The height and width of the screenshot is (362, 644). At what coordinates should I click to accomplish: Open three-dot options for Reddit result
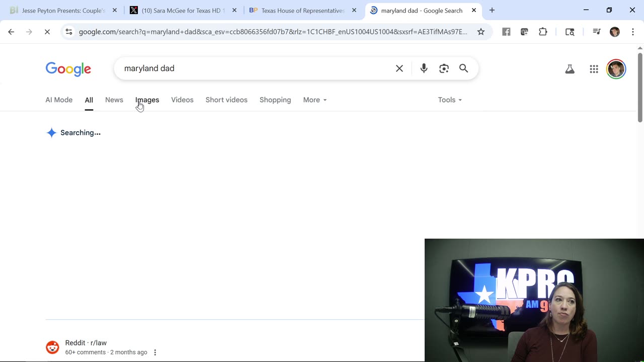click(155, 352)
